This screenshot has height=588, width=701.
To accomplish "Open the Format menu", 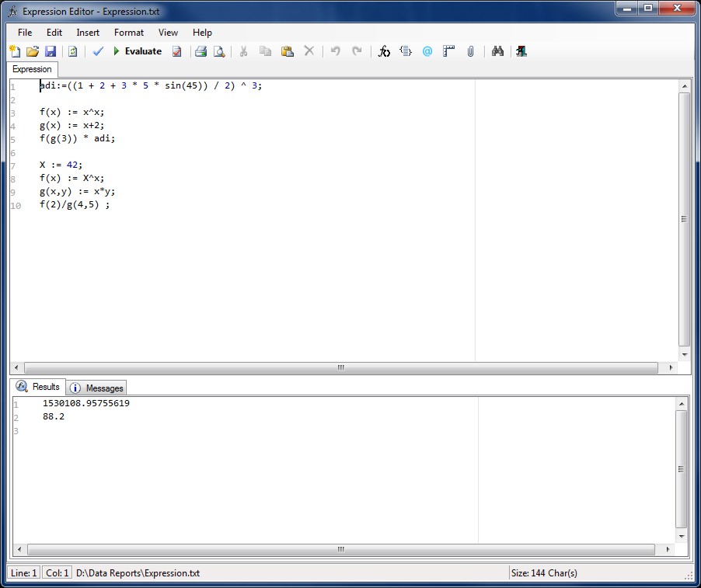I will pos(129,33).
